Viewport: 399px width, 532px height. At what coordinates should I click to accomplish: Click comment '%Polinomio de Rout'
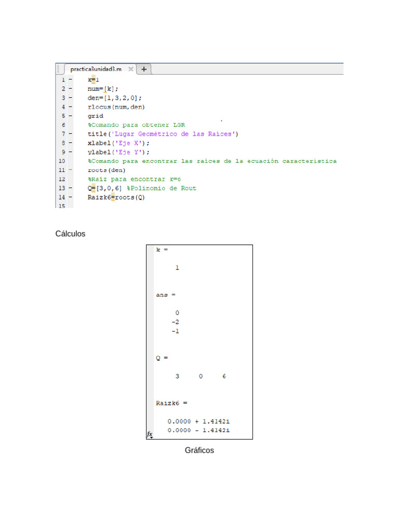[162, 188]
